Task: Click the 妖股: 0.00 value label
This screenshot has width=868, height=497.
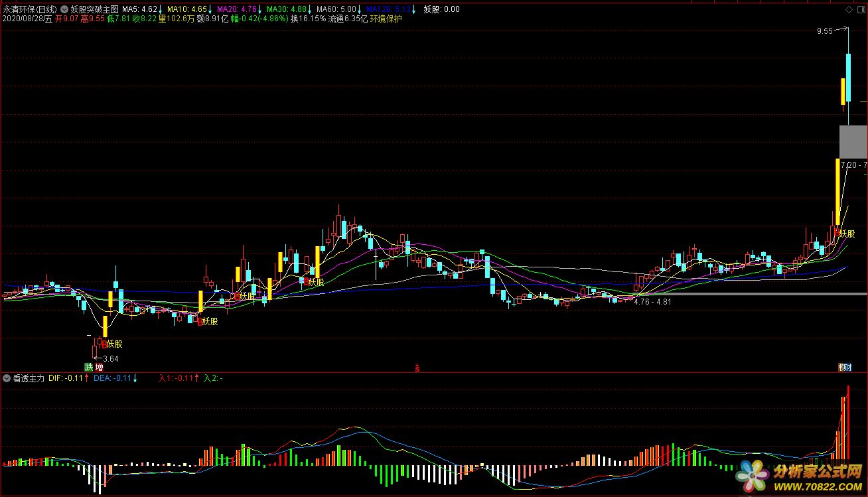Action: click(441, 9)
